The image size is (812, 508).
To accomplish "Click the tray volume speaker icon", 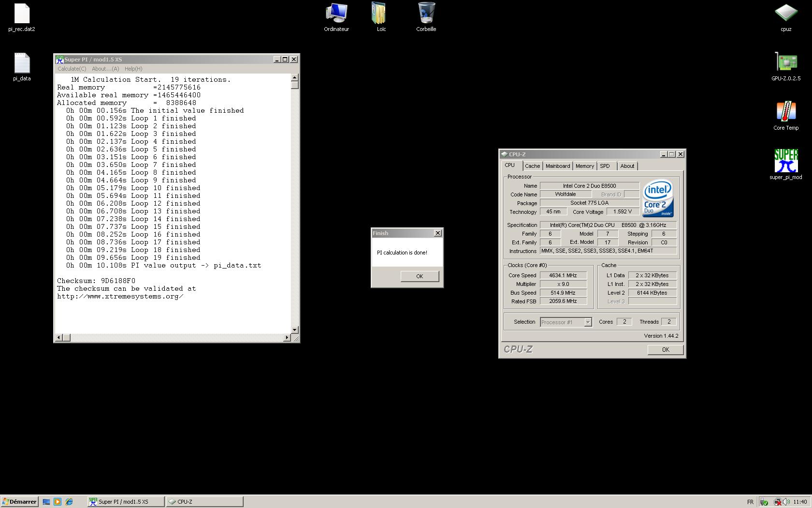I will pyautogui.click(x=786, y=502).
